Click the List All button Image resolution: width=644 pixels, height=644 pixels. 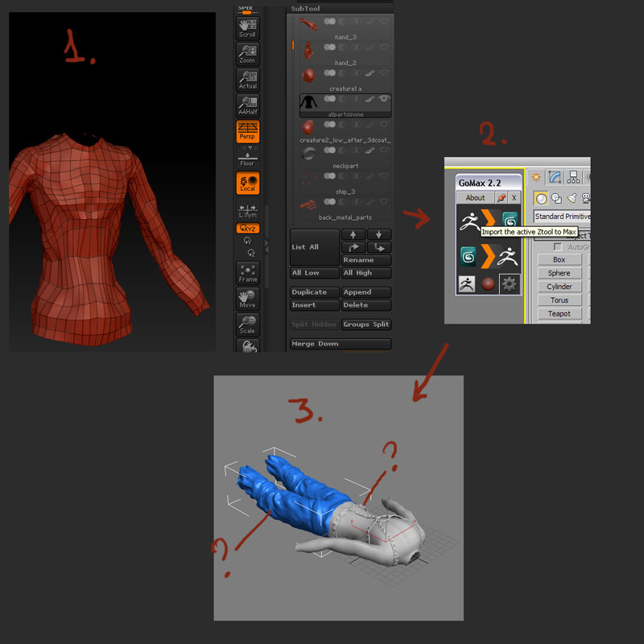[315, 247]
